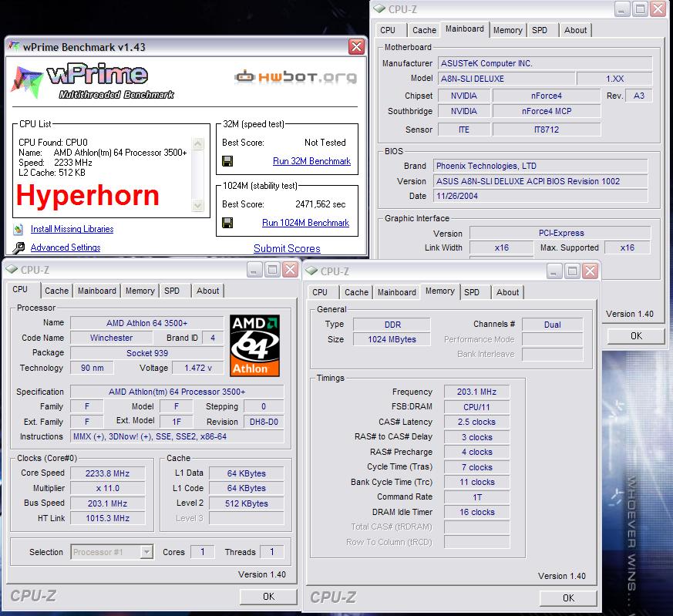Click the memory Size field 1024 MBytes
673x616 pixels.
click(x=392, y=339)
